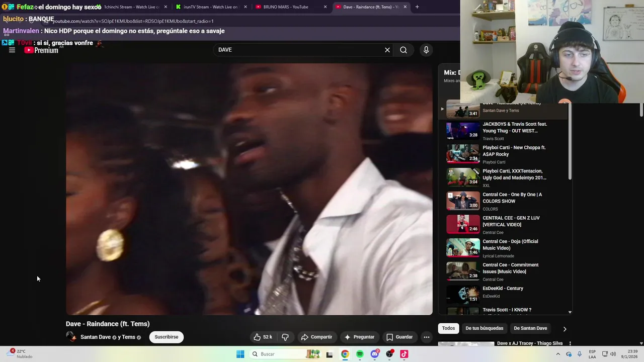The height and width of the screenshot is (362, 644).
Task: Start voice search with the microphone
Action: [x=426, y=50]
